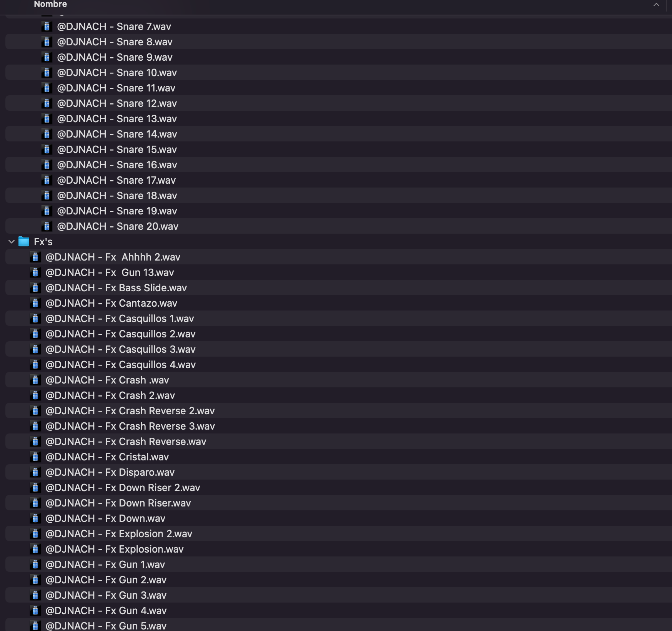Collapse the Fx's folder chevron
This screenshot has height=631, width=672.
pos(12,242)
